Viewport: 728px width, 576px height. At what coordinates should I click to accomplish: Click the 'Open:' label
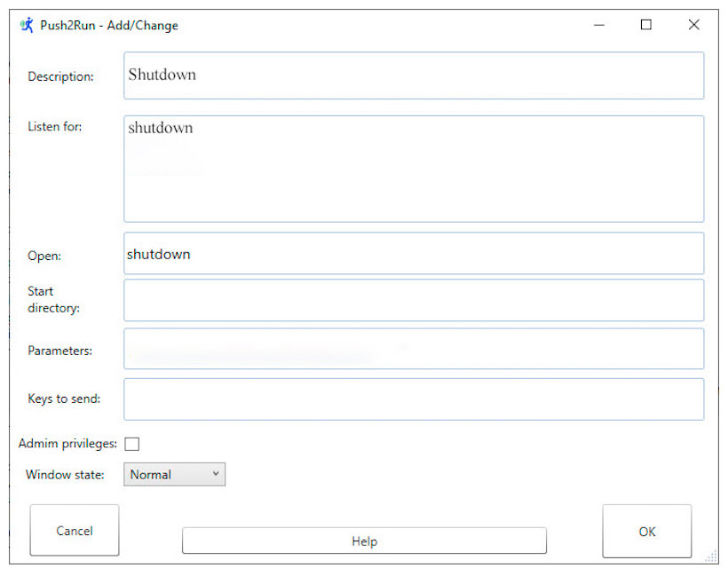tap(44, 256)
